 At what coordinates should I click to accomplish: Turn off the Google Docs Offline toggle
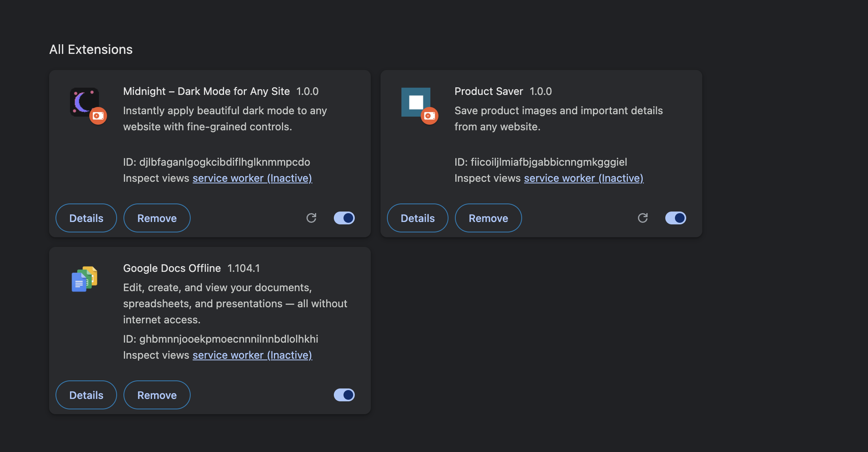pyautogui.click(x=344, y=395)
